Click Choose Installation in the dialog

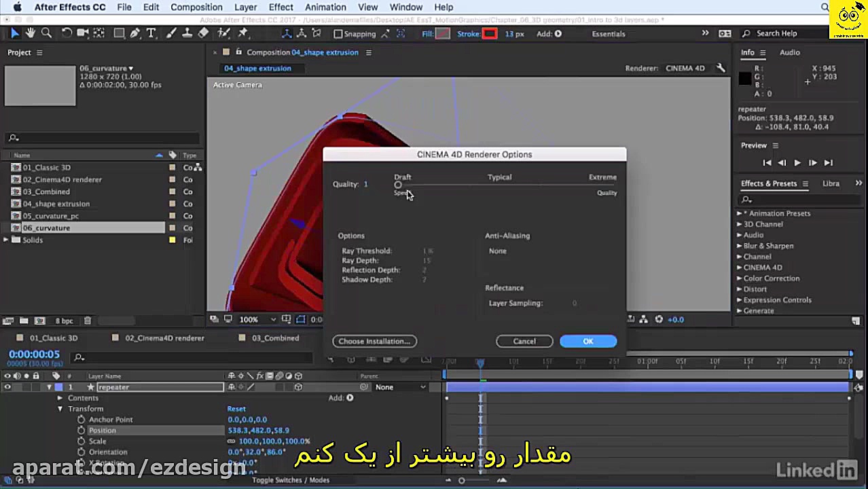click(374, 341)
